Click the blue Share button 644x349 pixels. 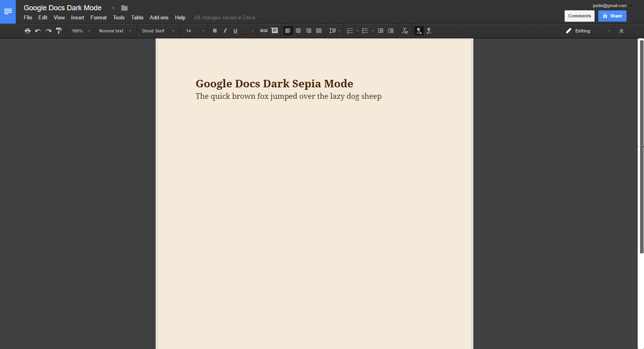(612, 16)
